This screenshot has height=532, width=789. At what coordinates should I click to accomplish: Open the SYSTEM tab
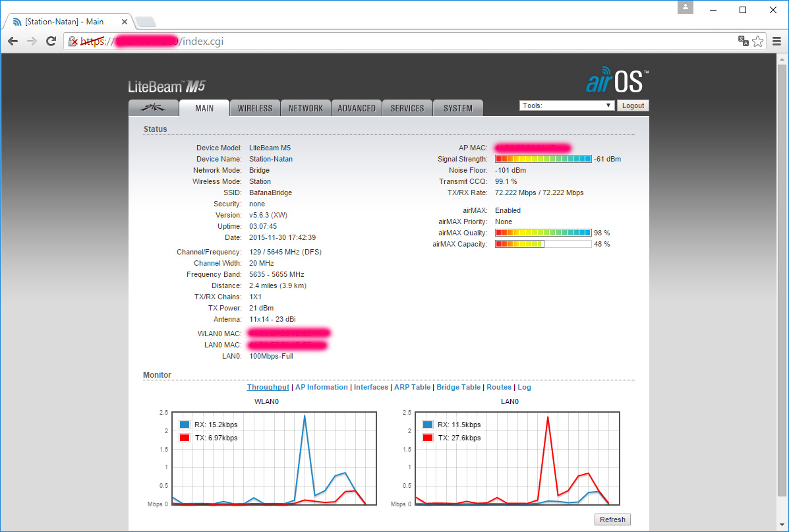pyautogui.click(x=458, y=107)
